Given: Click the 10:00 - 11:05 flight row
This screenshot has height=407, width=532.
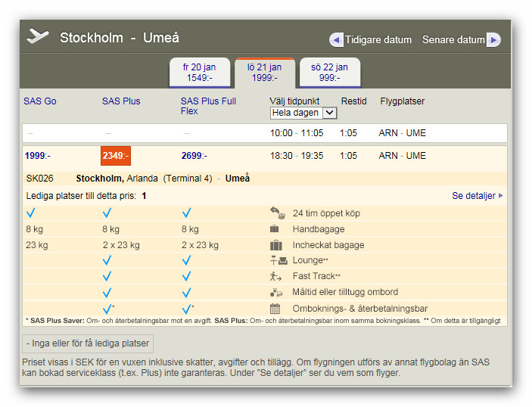Looking at the screenshot, I should tap(296, 133).
